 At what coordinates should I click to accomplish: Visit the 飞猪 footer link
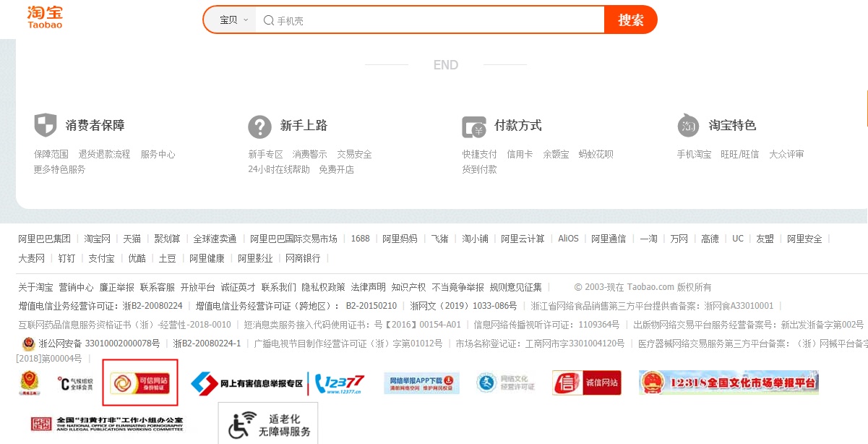pyautogui.click(x=439, y=239)
